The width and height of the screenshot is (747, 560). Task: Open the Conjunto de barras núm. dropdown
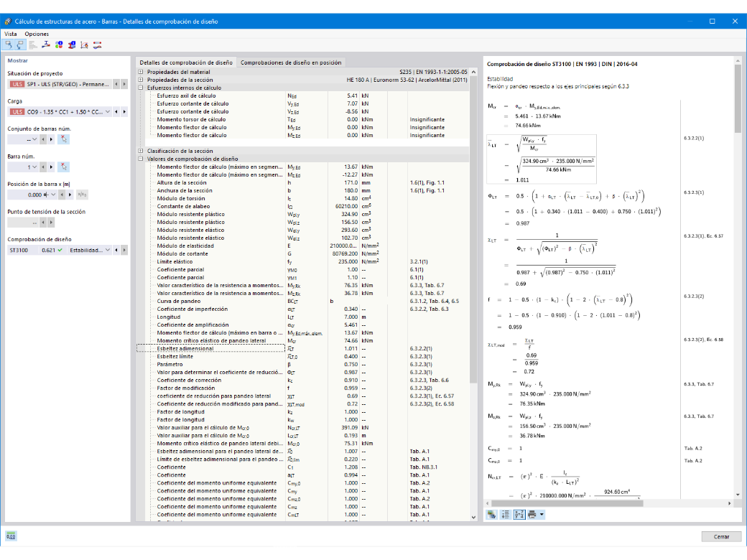point(34,139)
